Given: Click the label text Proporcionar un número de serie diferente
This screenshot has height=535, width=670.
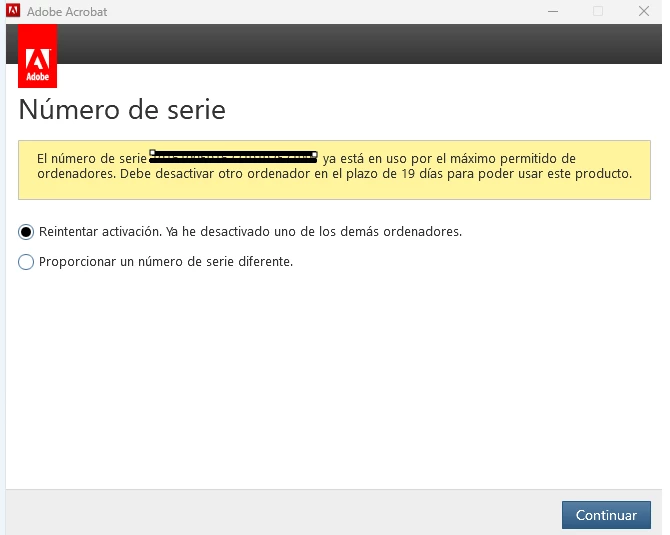Looking at the screenshot, I should 166,262.
